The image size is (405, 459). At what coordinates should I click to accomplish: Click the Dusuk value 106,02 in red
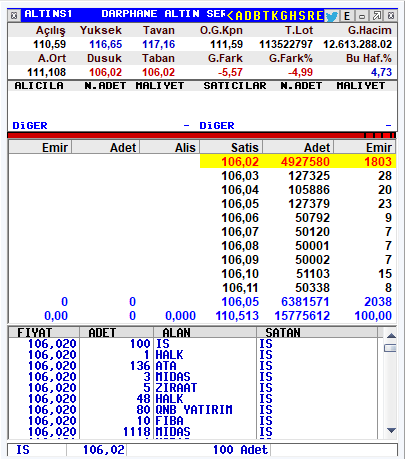(x=106, y=72)
